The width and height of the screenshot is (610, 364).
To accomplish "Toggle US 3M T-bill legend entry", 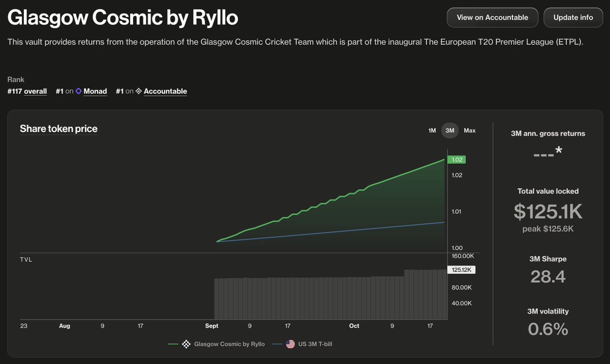I will (x=302, y=344).
